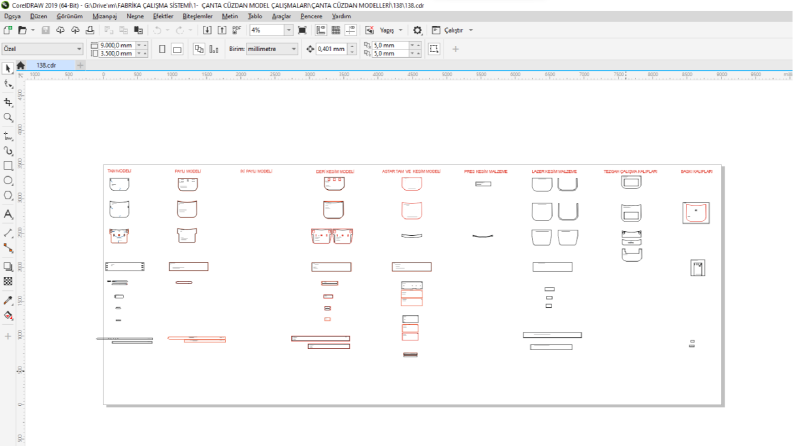Select the Ellipse tool
This screenshot has height=446, width=793.
[8, 181]
